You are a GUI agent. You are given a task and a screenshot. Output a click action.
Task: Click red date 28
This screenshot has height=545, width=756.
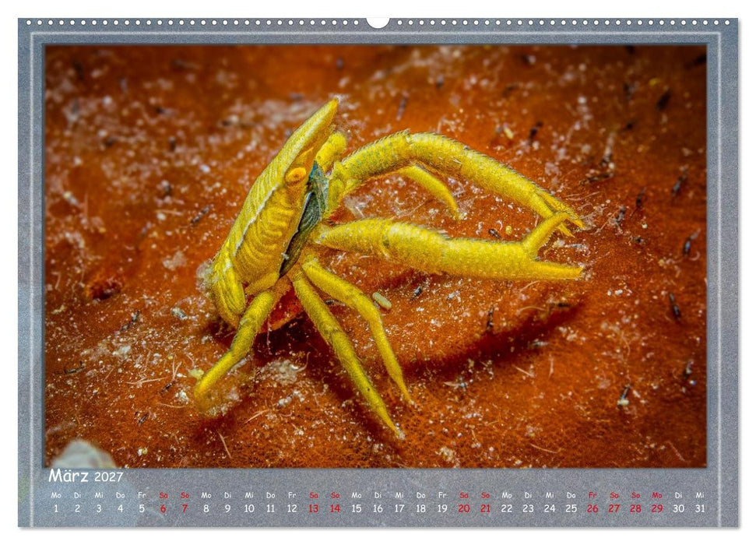coord(635,508)
